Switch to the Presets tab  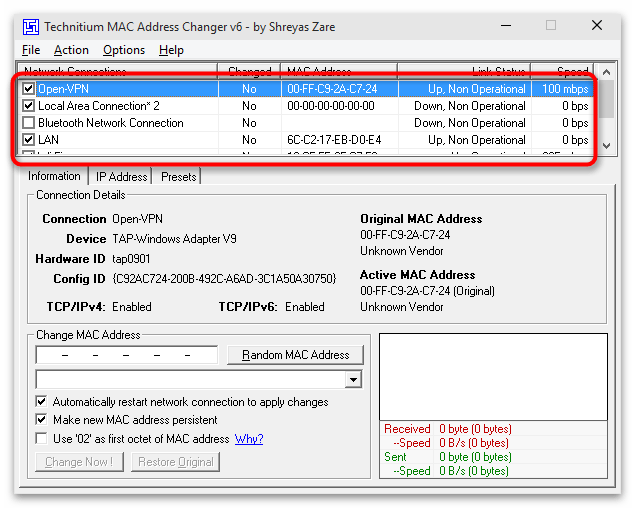click(178, 177)
